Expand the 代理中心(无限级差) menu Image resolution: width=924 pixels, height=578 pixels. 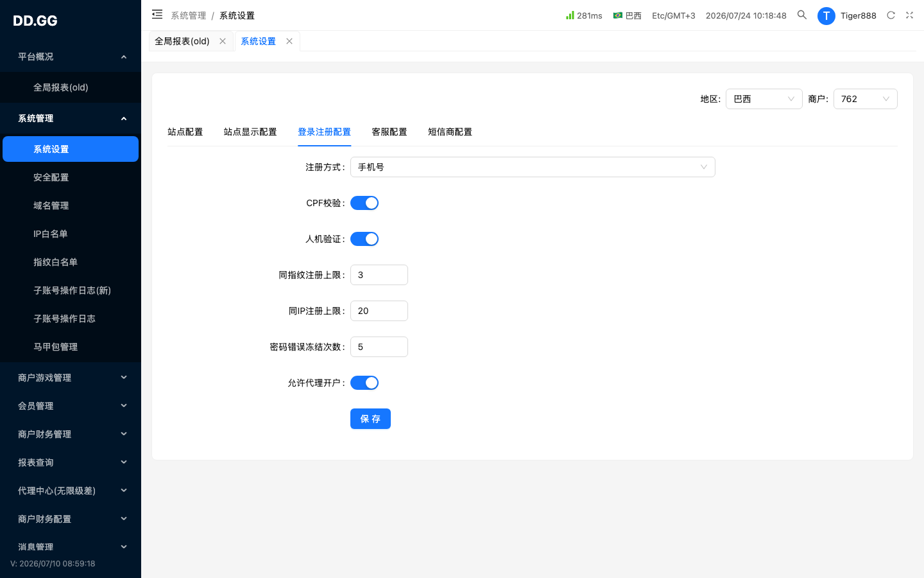[71, 491]
